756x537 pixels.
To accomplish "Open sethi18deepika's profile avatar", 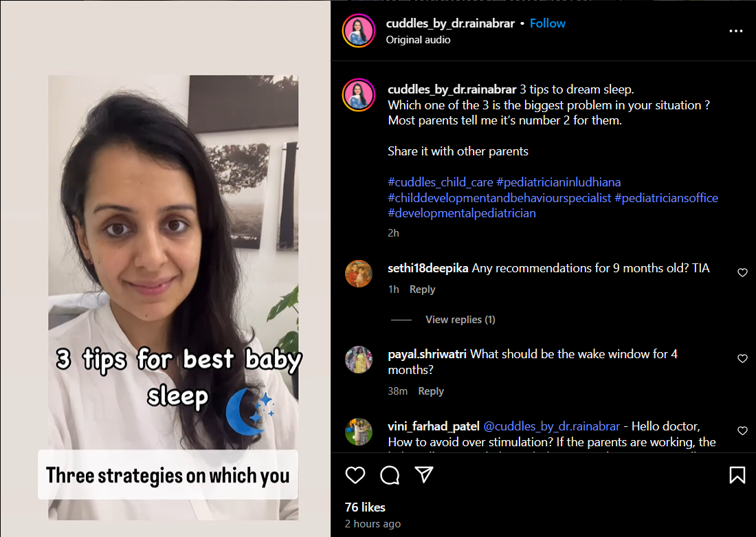I will (x=359, y=274).
